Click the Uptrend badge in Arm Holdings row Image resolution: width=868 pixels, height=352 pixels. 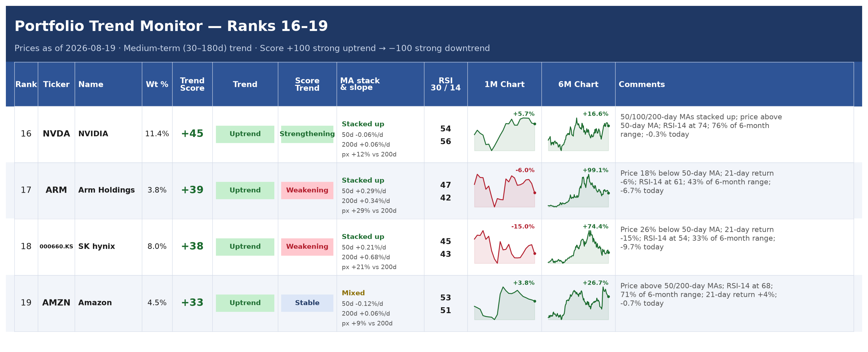click(x=245, y=190)
